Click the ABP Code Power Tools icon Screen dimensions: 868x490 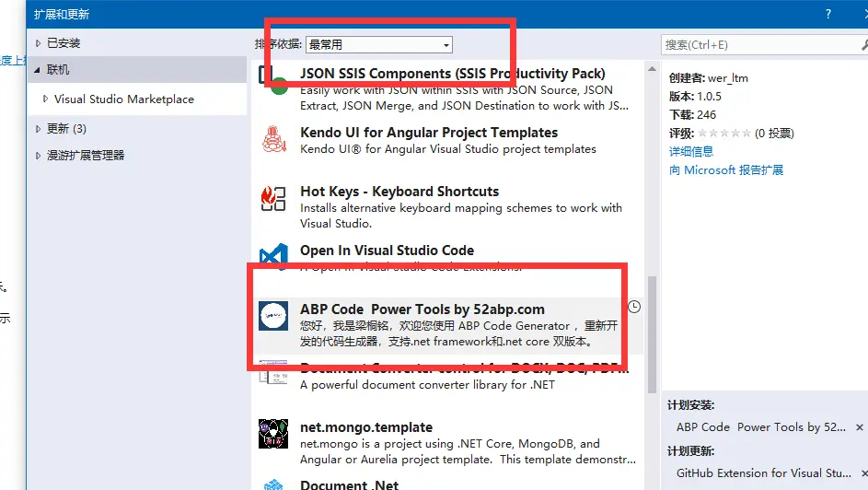pos(273,316)
